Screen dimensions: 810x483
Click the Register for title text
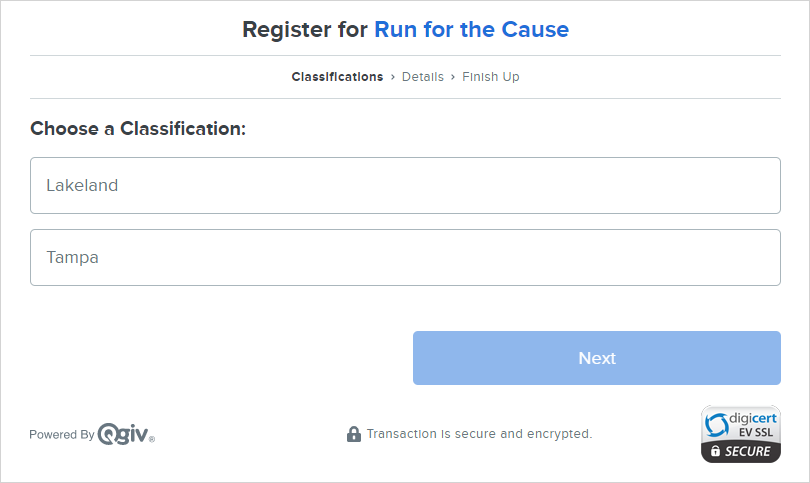coord(305,29)
